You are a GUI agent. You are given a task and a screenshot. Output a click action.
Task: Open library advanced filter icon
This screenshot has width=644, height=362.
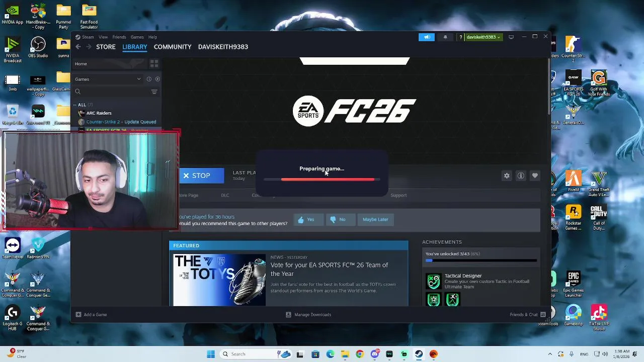(154, 92)
